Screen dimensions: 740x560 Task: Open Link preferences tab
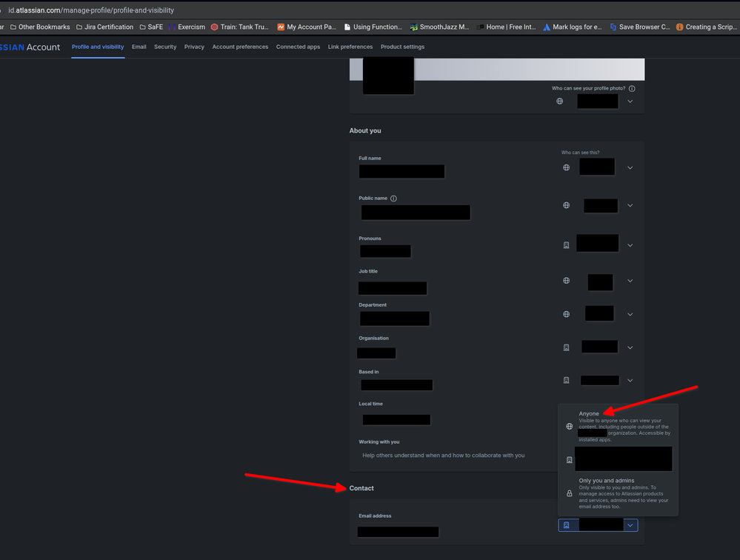pyautogui.click(x=350, y=47)
